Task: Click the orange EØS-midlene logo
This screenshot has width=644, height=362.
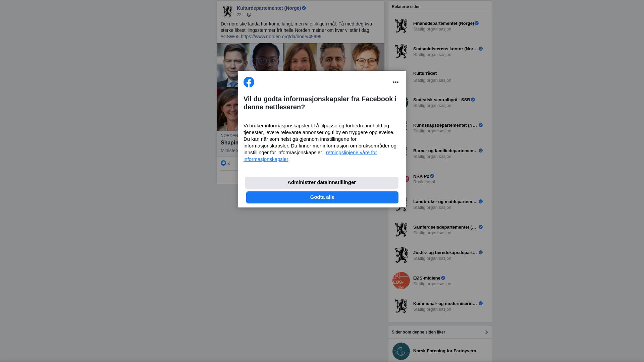Action: click(x=401, y=281)
